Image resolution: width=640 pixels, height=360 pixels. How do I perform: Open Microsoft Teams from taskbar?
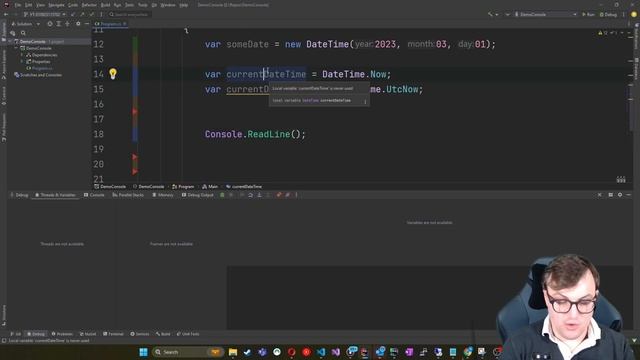(x=262, y=352)
